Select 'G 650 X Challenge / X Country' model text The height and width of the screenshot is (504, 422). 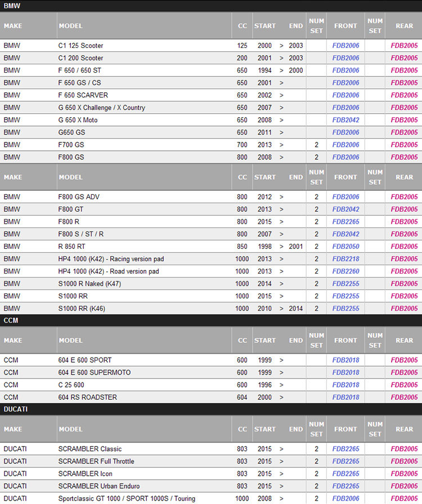point(101,108)
